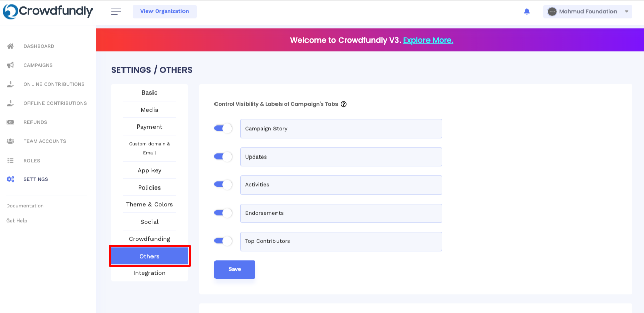
Task: Follow the Explore More link
Action: pyautogui.click(x=428, y=40)
